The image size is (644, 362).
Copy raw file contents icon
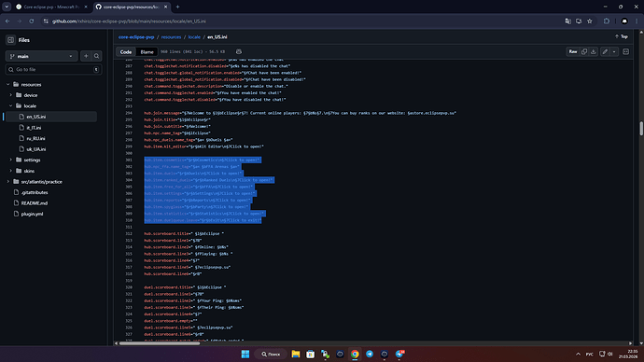click(x=584, y=51)
